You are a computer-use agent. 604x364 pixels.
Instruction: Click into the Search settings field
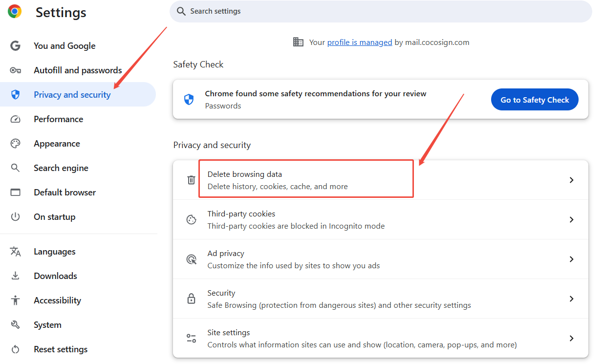tap(381, 11)
